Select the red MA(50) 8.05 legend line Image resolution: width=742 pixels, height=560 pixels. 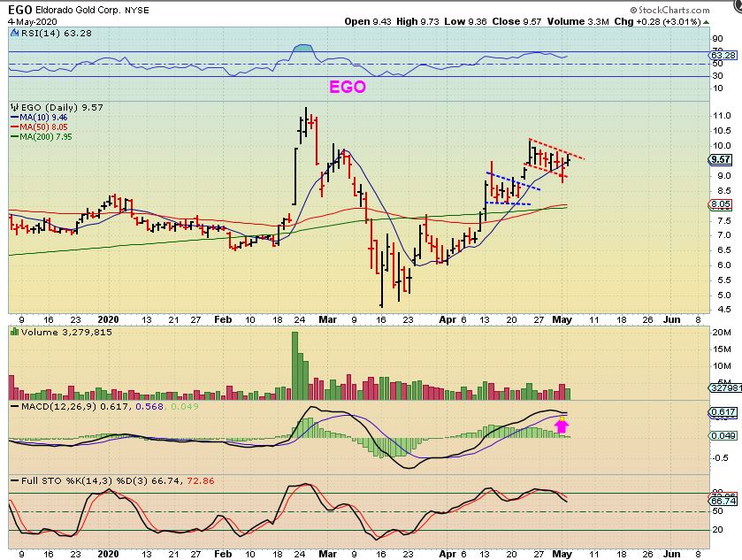pyautogui.click(x=39, y=127)
